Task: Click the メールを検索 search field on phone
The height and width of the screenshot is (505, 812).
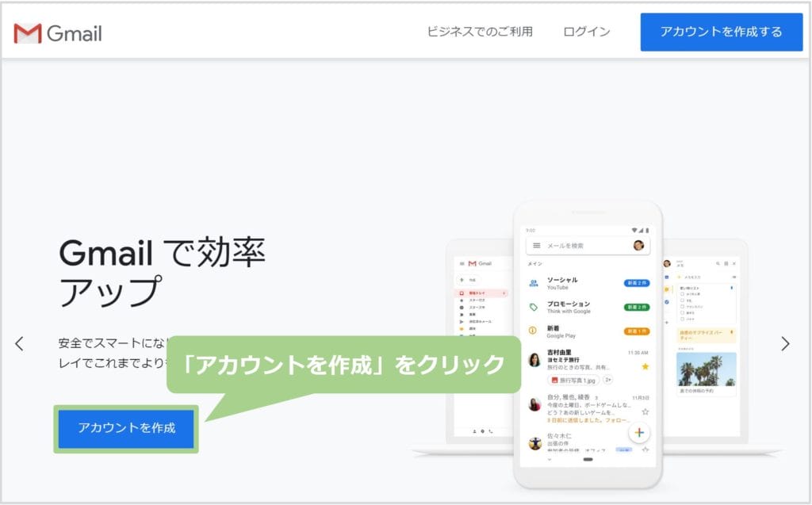Action: pos(588,246)
